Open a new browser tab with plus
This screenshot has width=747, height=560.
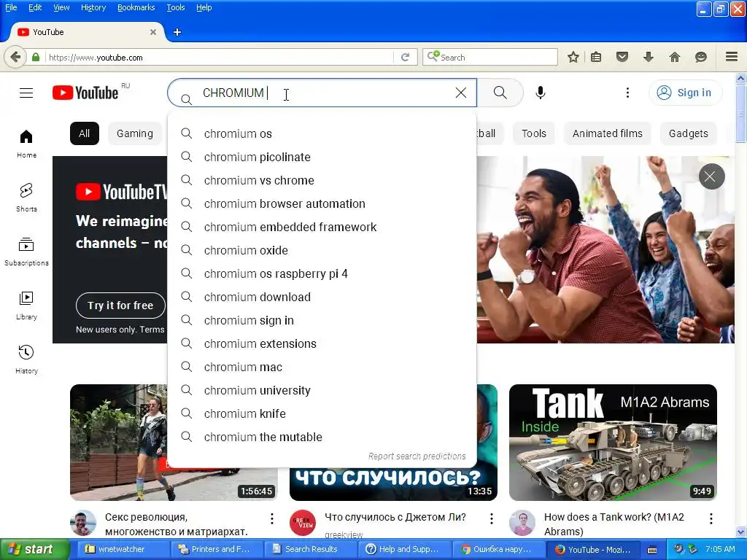pos(177,32)
